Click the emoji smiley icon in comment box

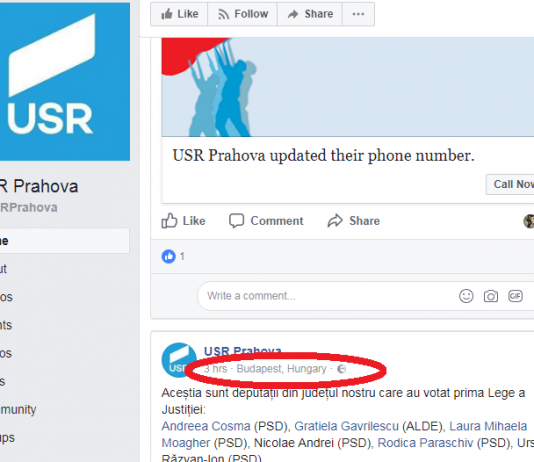point(466,296)
